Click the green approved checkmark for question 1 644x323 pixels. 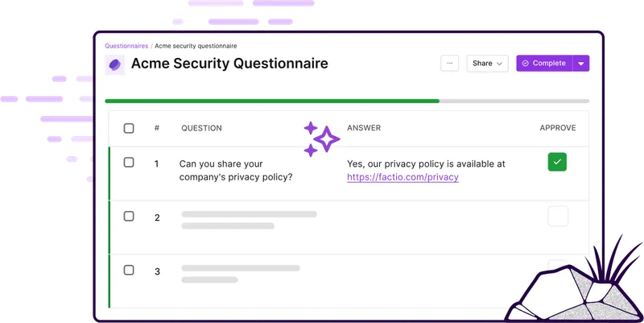pos(557,162)
